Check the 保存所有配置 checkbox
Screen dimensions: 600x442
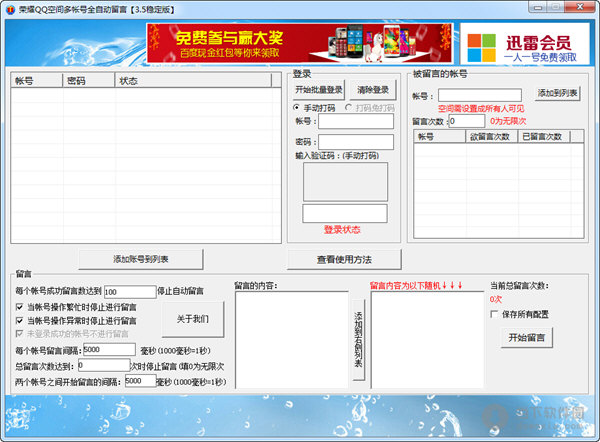[x=495, y=314]
